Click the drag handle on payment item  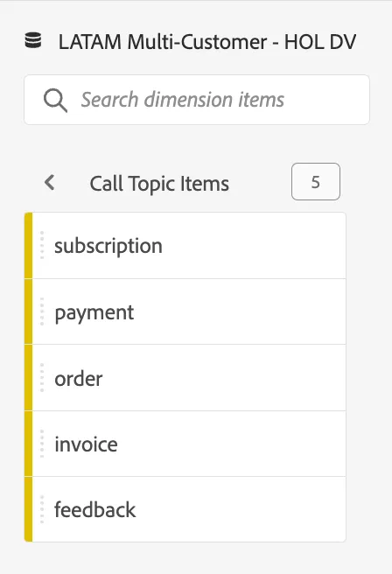[x=42, y=311]
